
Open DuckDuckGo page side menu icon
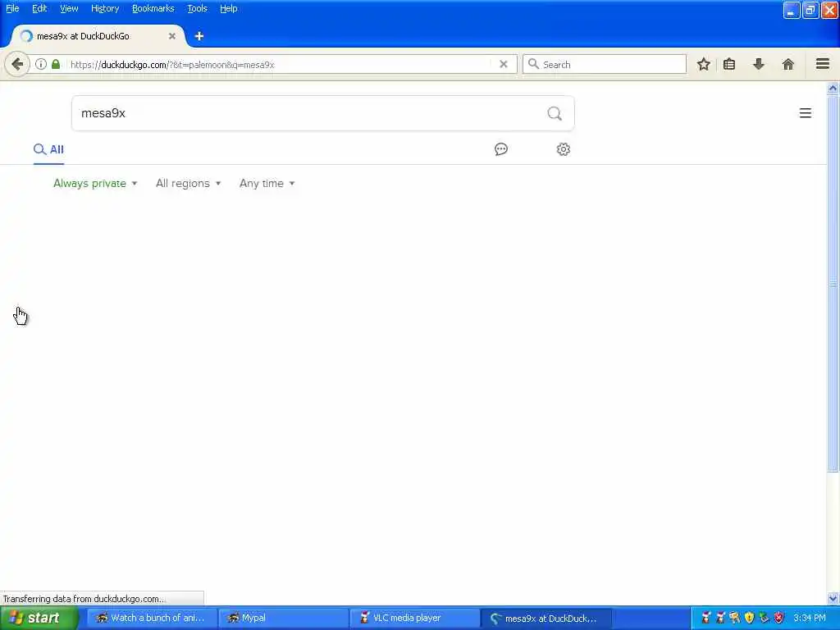[x=806, y=113]
